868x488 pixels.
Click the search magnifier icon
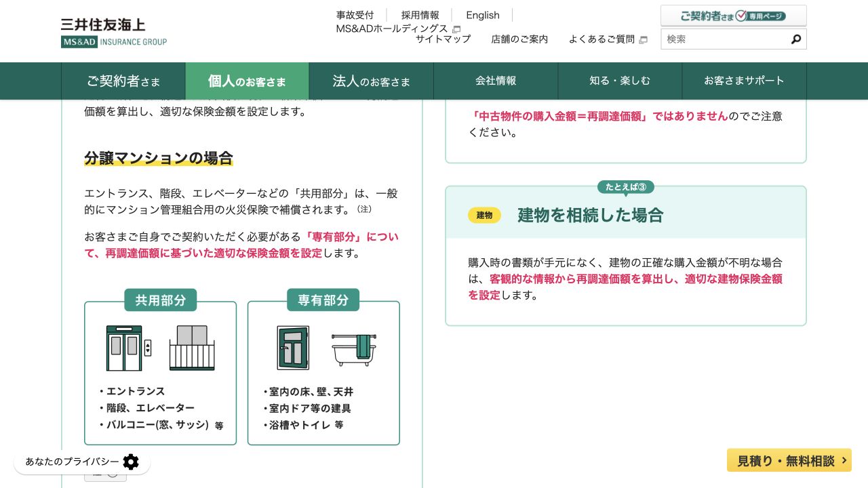(x=796, y=39)
